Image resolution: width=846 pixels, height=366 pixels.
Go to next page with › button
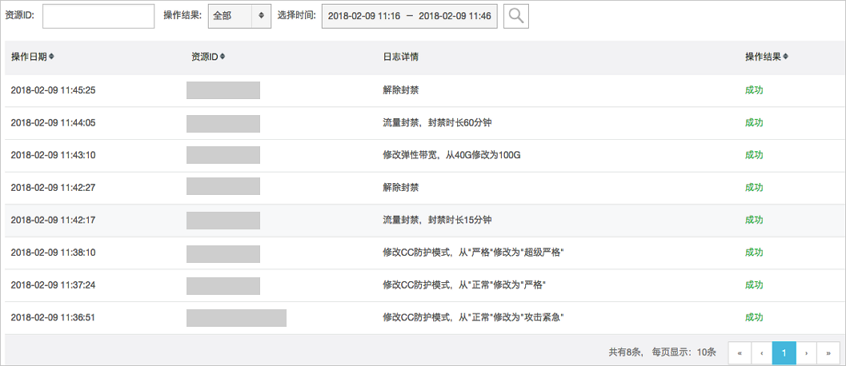tap(806, 353)
